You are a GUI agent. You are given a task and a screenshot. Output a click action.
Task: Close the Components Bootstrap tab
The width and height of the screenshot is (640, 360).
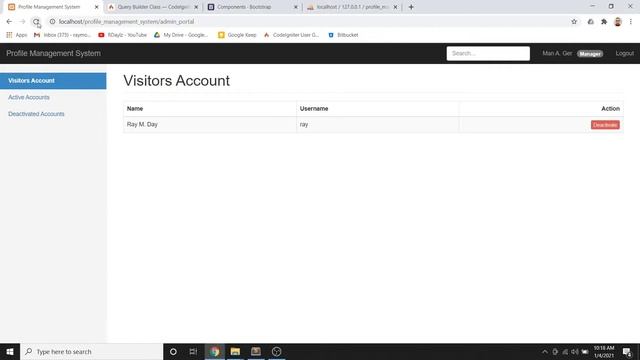click(x=296, y=7)
